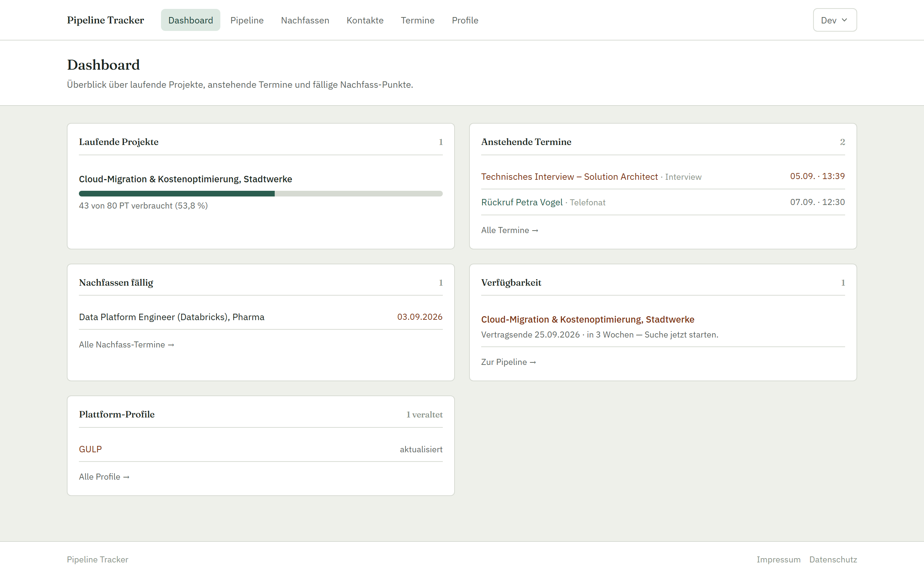This screenshot has height=577, width=924.
Task: Open Impressum in the footer
Action: click(778, 560)
